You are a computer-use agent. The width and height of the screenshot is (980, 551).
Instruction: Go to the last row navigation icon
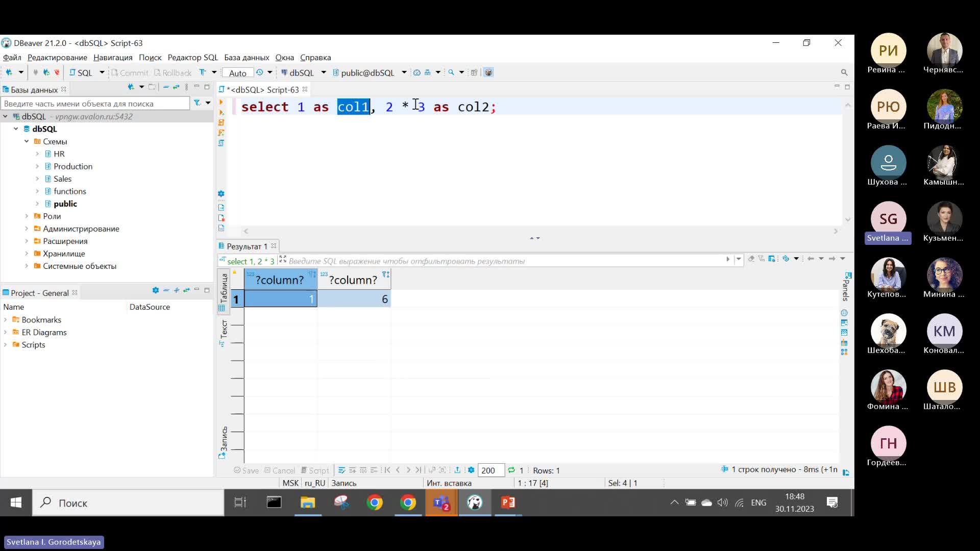click(x=419, y=470)
